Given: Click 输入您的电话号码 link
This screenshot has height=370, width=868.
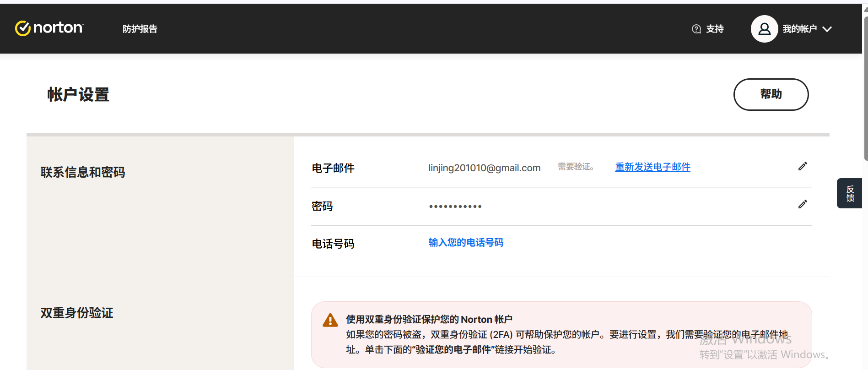Looking at the screenshot, I should pos(466,242).
